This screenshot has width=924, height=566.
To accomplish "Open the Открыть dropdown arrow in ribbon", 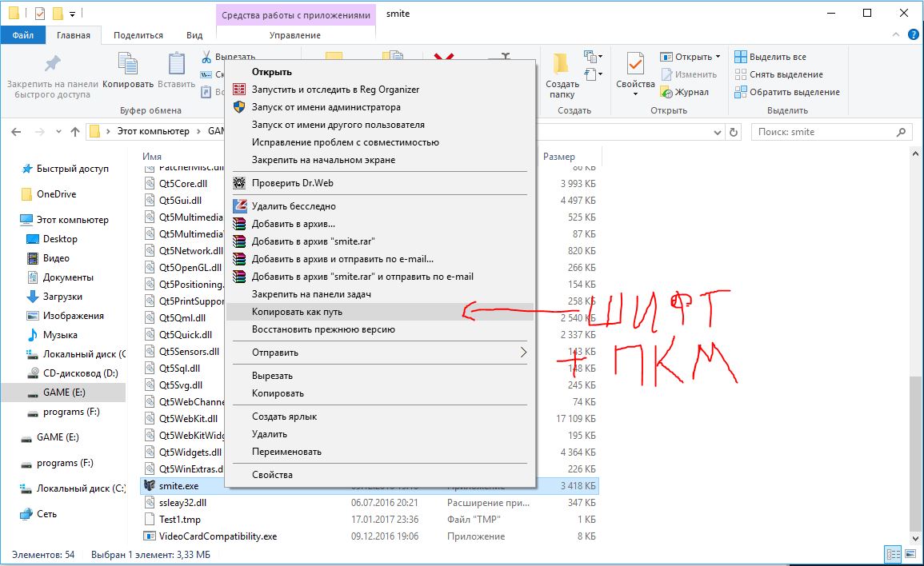I will pos(718,57).
